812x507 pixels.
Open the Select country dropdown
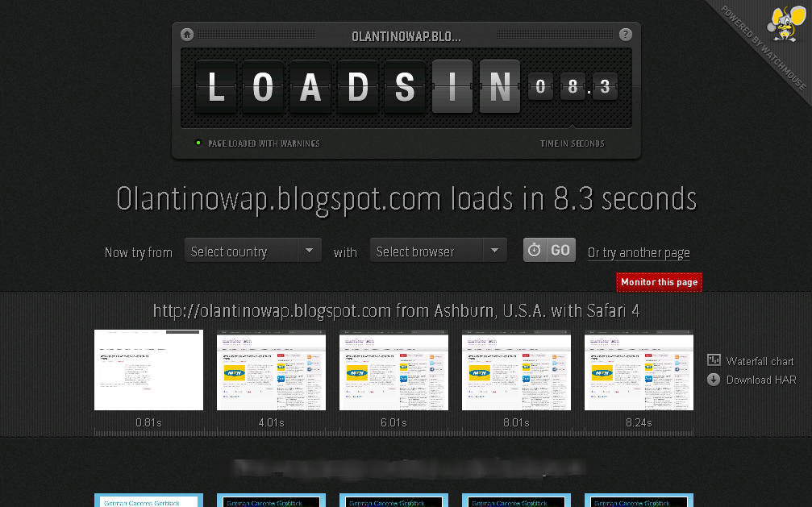pyautogui.click(x=252, y=251)
